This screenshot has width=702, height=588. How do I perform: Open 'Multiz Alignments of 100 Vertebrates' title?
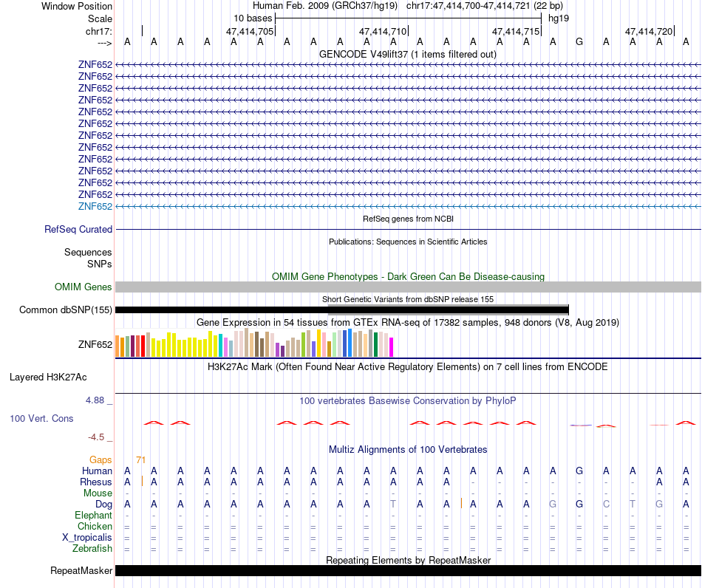pos(408,449)
